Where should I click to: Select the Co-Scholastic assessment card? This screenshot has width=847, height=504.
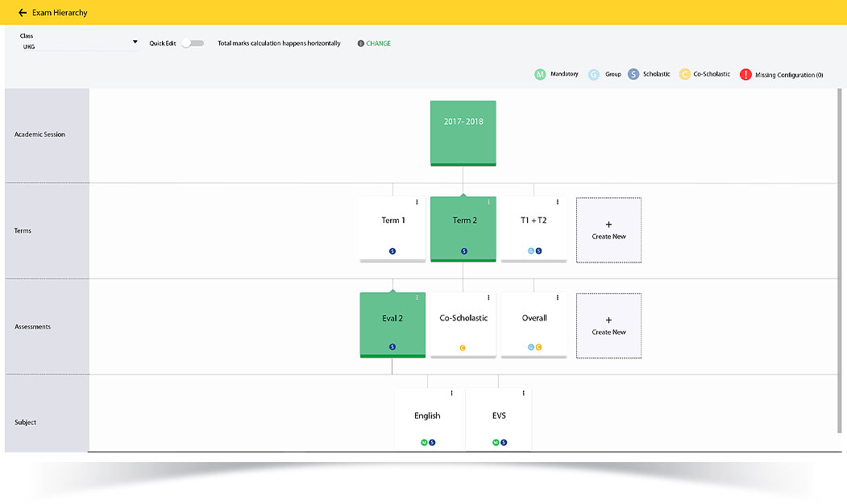[x=463, y=320]
